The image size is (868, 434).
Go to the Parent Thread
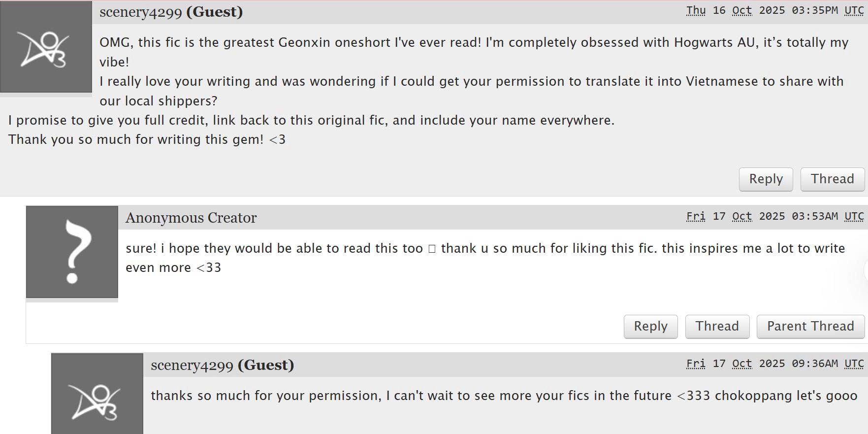(x=810, y=326)
